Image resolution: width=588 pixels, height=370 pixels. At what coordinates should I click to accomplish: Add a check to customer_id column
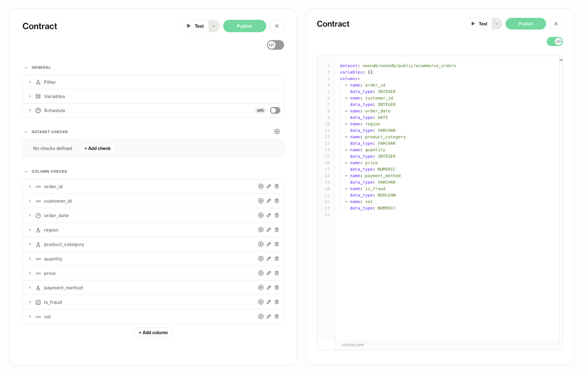pyautogui.click(x=261, y=201)
